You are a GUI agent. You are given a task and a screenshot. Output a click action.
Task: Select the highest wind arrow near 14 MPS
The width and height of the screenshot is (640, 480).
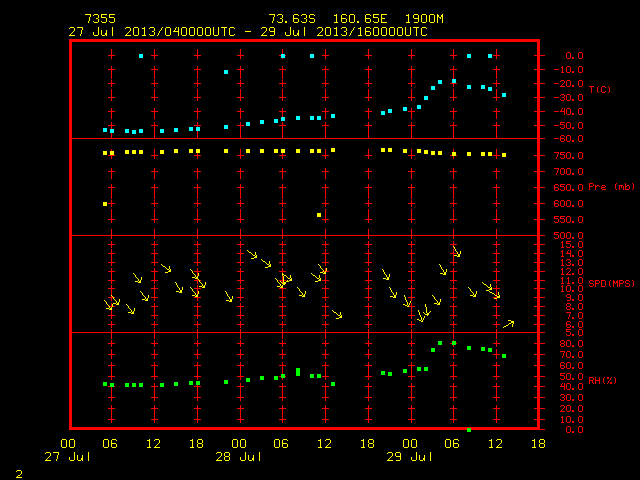pyautogui.click(x=457, y=251)
